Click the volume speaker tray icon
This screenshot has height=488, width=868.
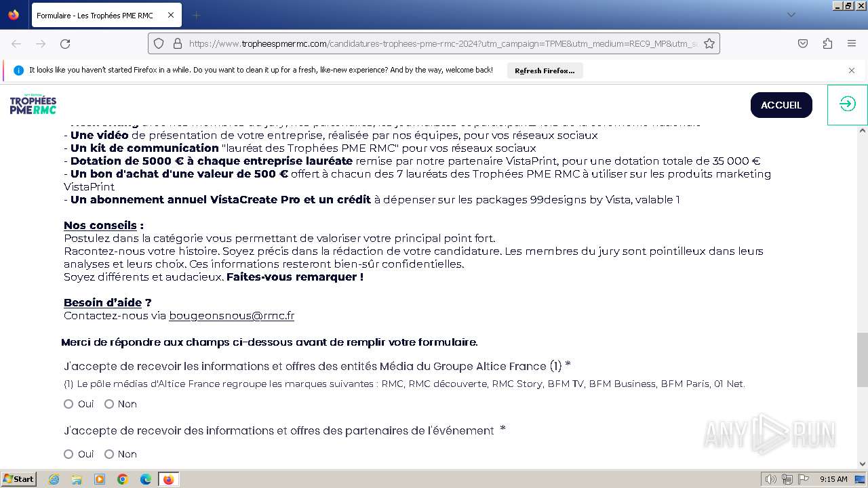[770, 479]
